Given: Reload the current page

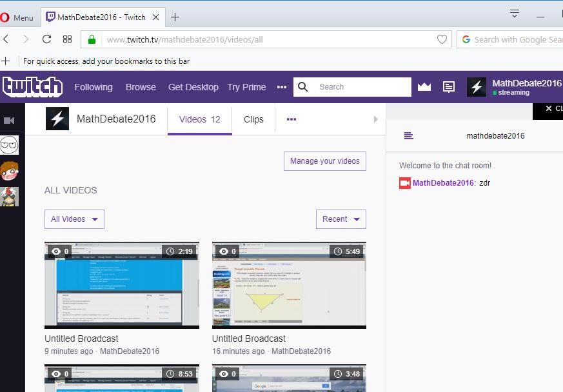Looking at the screenshot, I should point(46,39).
